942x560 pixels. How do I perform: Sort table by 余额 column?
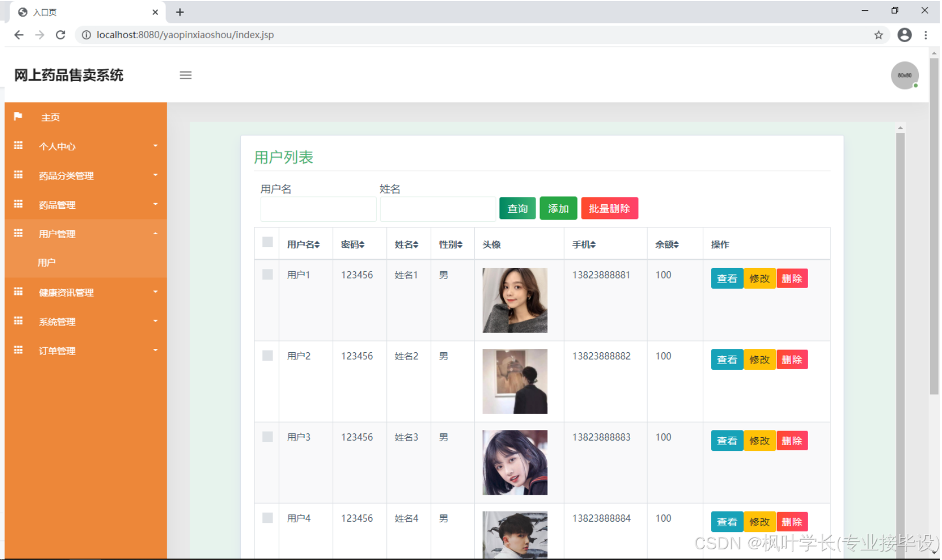667,244
